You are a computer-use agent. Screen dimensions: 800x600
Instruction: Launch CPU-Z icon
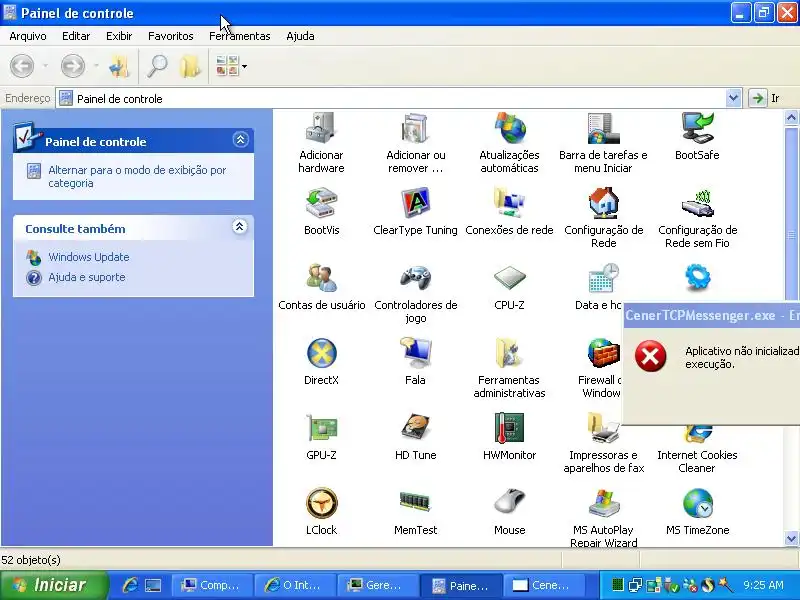point(509,287)
